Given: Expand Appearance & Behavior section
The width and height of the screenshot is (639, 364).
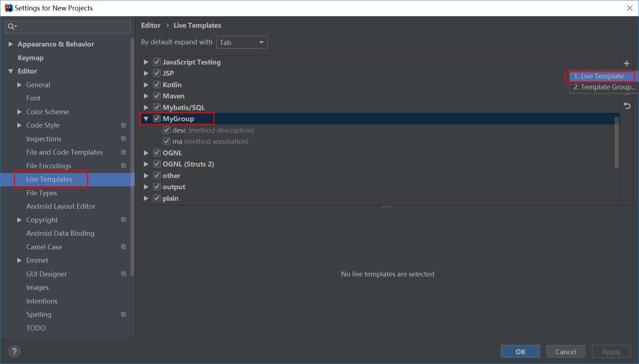Looking at the screenshot, I should (x=10, y=44).
